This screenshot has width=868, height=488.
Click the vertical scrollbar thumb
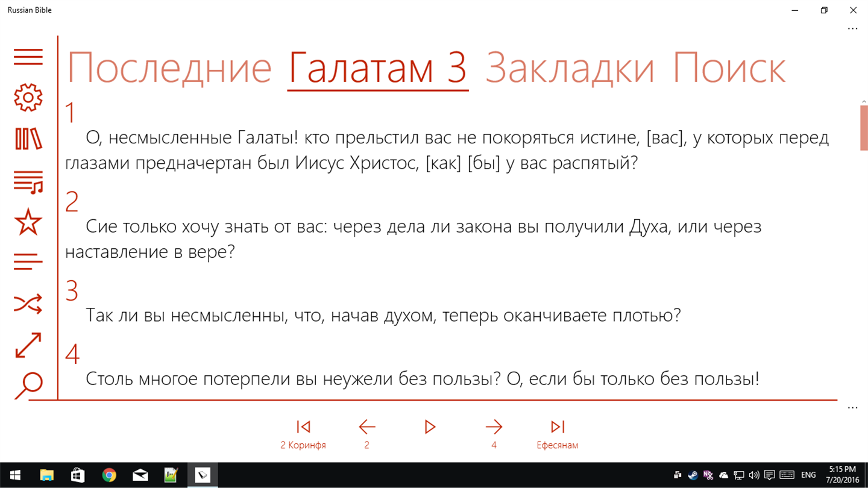[x=864, y=128]
